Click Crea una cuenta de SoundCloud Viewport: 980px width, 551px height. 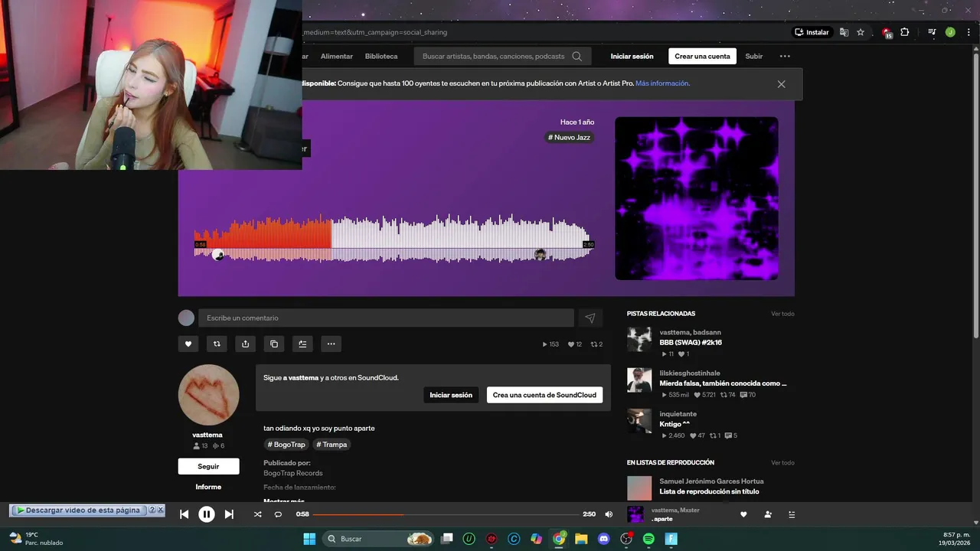544,395
